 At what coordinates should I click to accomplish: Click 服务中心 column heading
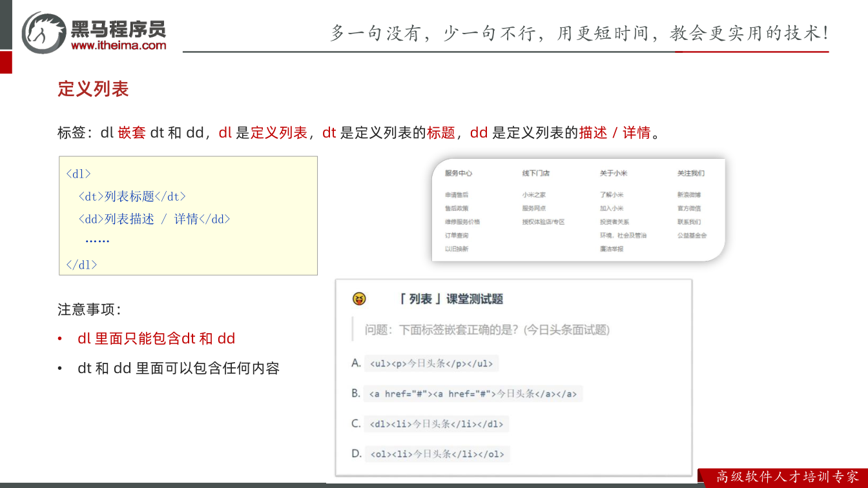(459, 174)
